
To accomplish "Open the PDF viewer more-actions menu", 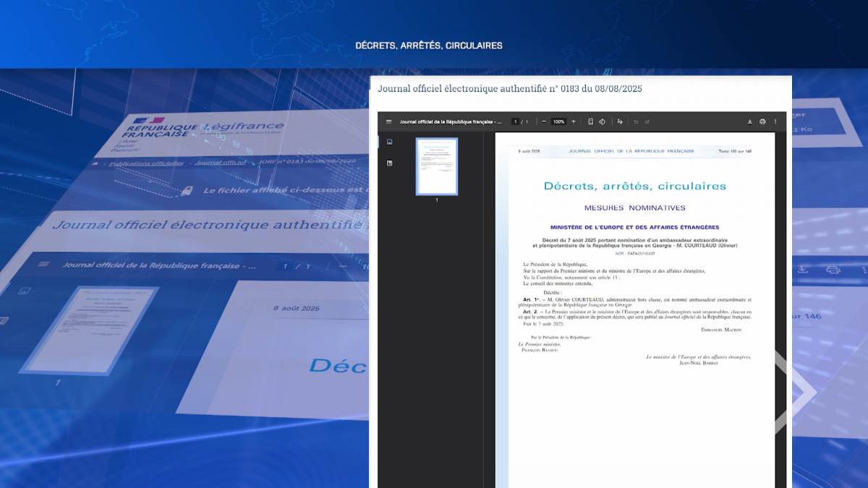I will pos(775,121).
